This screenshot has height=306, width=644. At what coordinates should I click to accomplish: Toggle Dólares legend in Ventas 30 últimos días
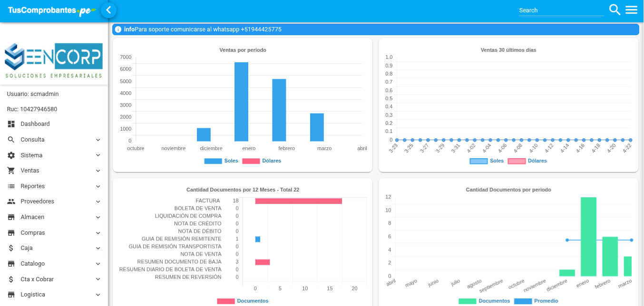[527, 161]
